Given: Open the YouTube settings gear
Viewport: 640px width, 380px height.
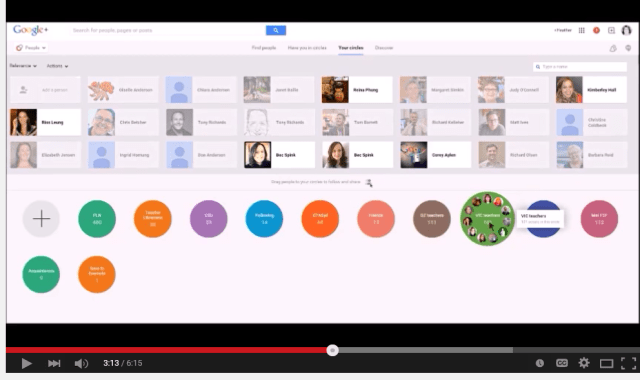Looking at the screenshot, I should pos(584,362).
